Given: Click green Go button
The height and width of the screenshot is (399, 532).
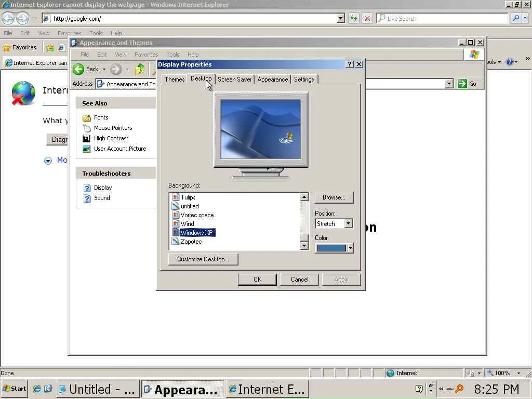Looking at the screenshot, I should (467, 84).
